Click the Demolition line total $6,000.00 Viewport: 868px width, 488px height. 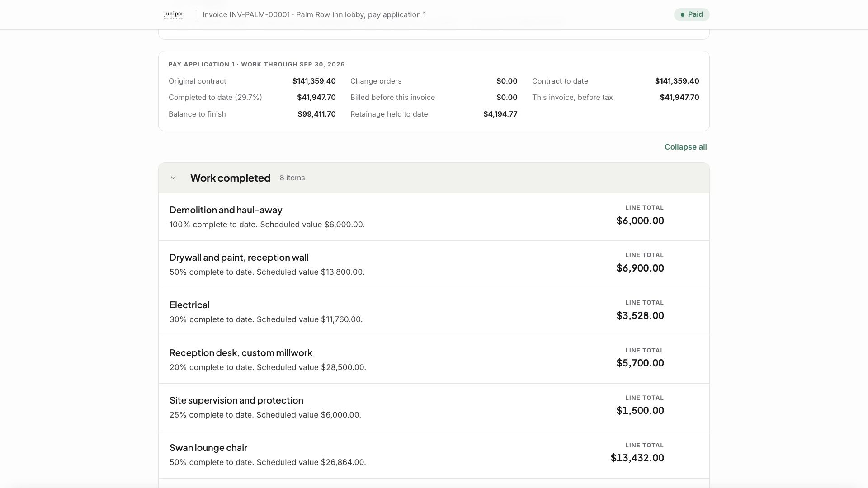pos(640,221)
